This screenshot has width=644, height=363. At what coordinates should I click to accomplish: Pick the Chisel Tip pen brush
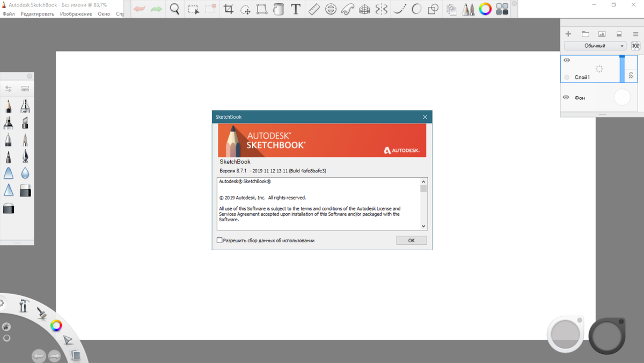[25, 123]
